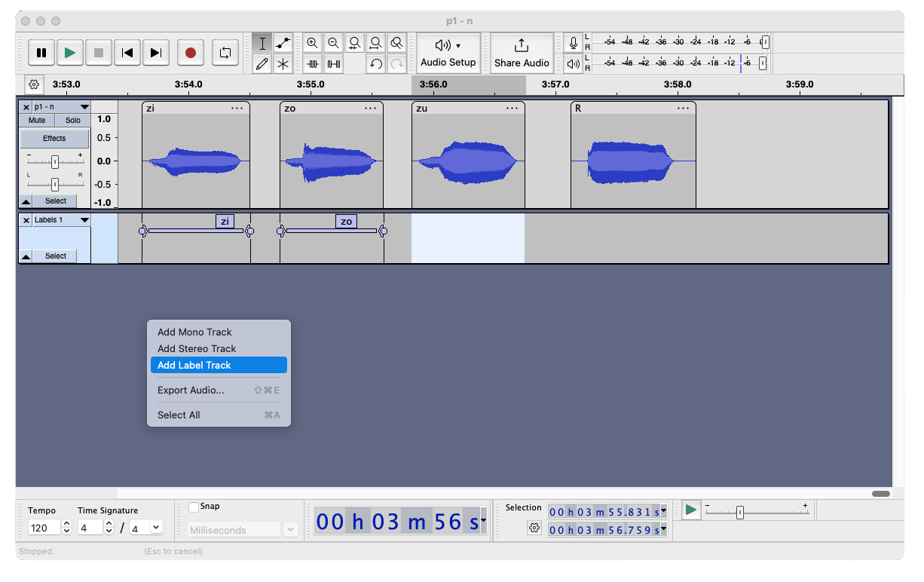This screenshot has width=924, height=582.
Task: Adjust the p1 - n track pan slider
Action: click(x=55, y=184)
